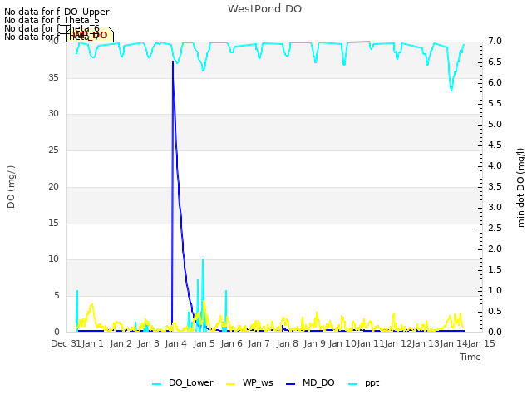Click the DO (mg/l) left axis label
Viewport: 532px width, 399px height.
click(x=11, y=187)
